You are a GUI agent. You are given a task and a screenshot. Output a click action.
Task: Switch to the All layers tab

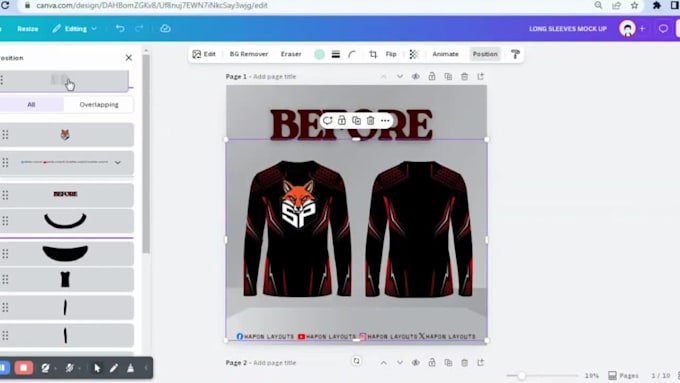click(x=31, y=105)
